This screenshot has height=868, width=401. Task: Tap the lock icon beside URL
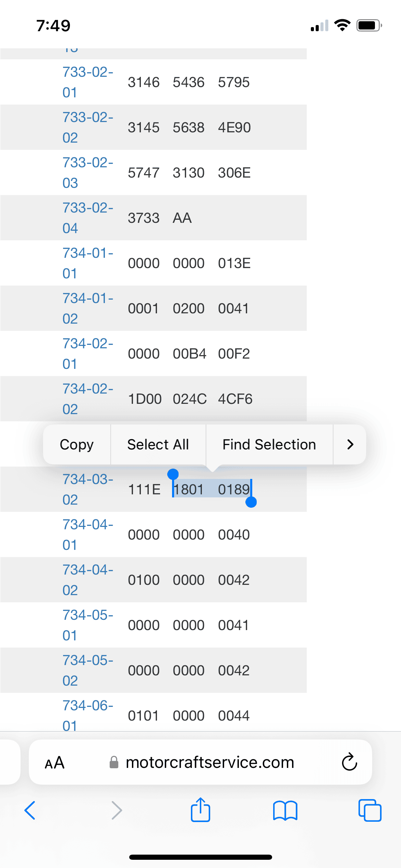[114, 762]
